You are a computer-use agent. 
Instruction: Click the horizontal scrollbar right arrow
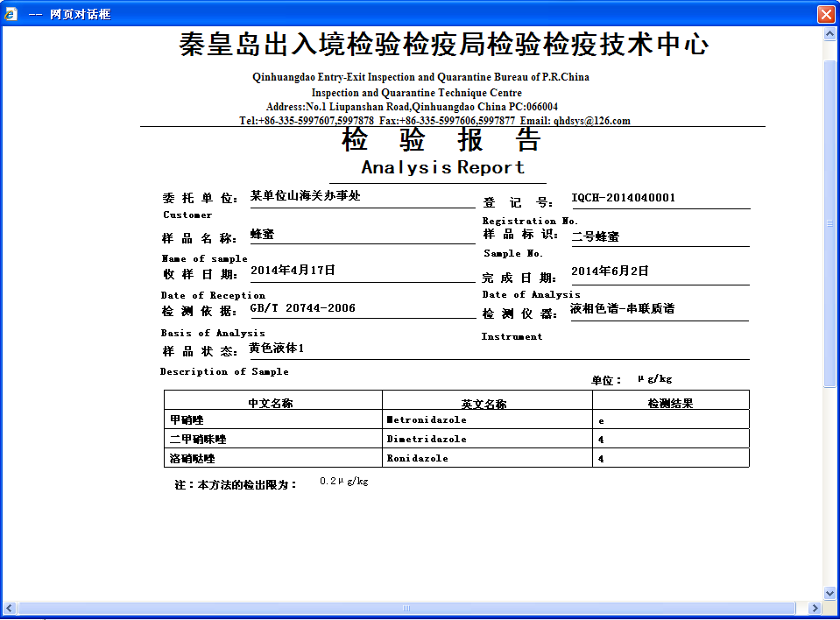pos(814,608)
